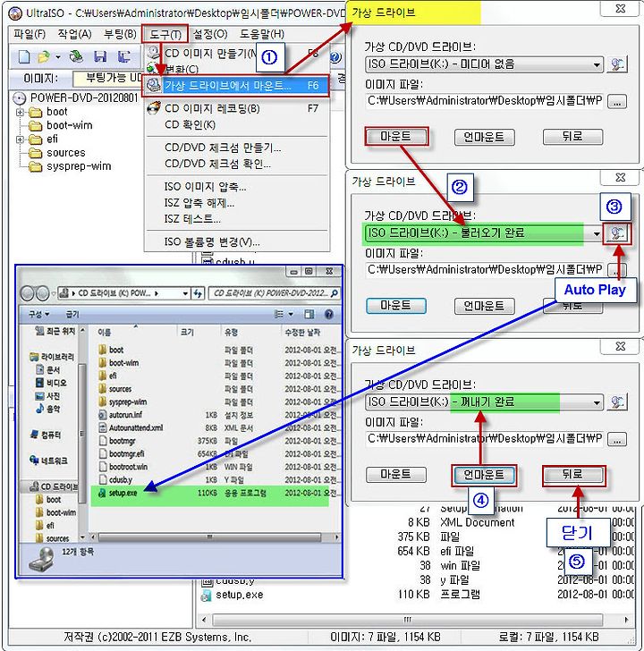
Task: Open the 도구(T) menu
Action: point(165,35)
